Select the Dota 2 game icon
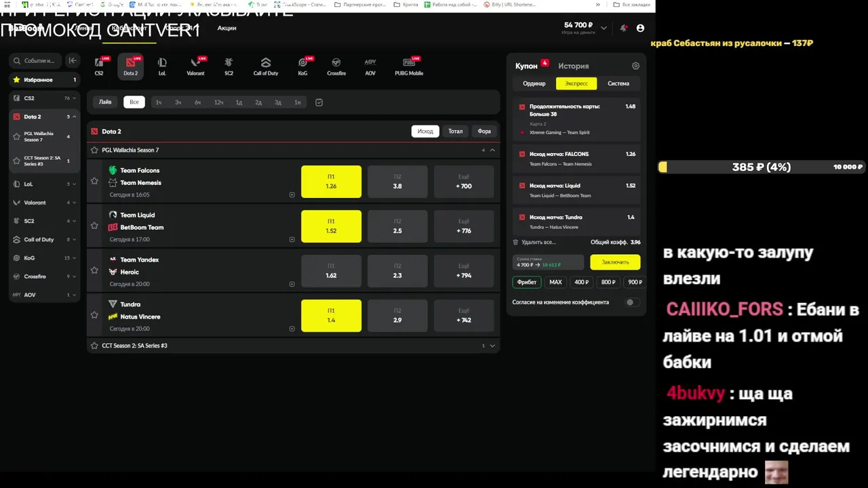 [130, 66]
